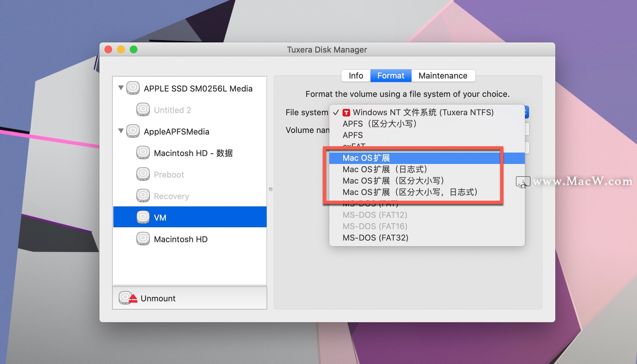Click the Preboot volume icon
This screenshot has width=637, height=364.
pyautogui.click(x=143, y=174)
